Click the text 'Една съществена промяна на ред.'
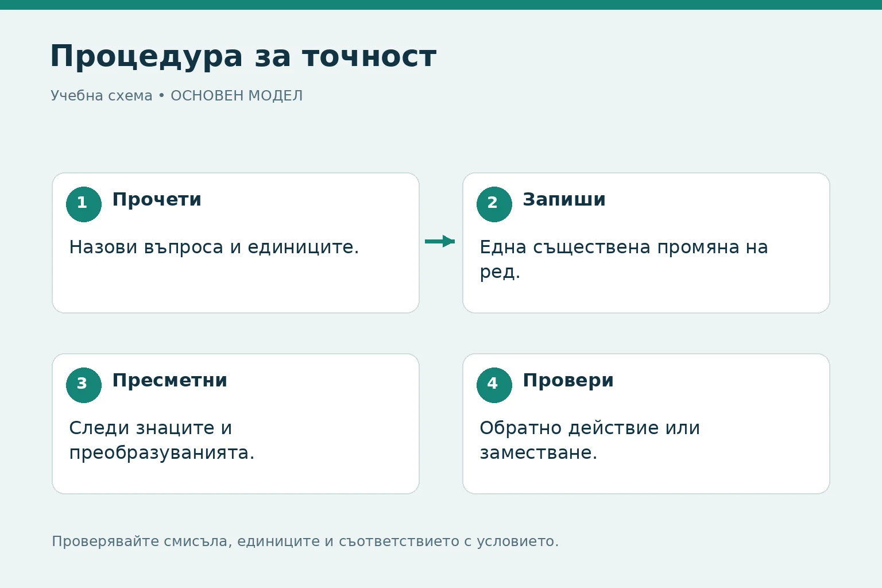Viewport: 882px width, 588px height. click(624, 259)
